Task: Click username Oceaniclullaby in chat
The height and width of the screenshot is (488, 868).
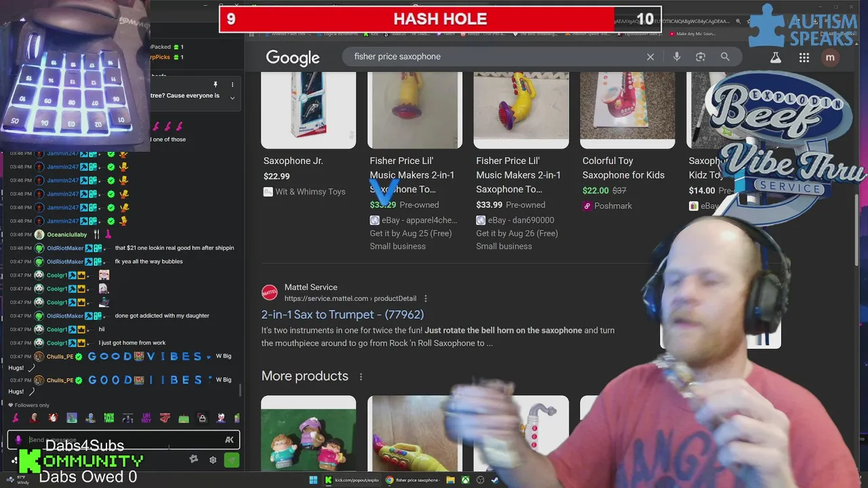Action: (x=66, y=235)
